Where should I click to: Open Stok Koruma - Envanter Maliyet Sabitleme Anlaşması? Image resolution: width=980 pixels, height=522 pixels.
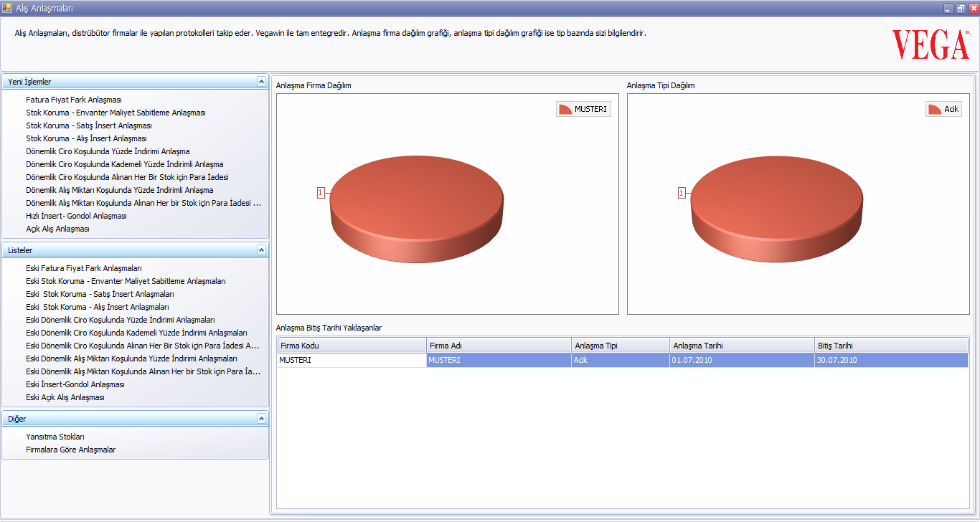[x=116, y=113]
